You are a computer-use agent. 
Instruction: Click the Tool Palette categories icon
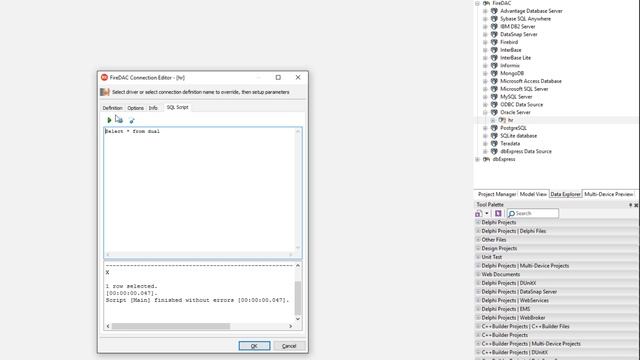click(479, 213)
